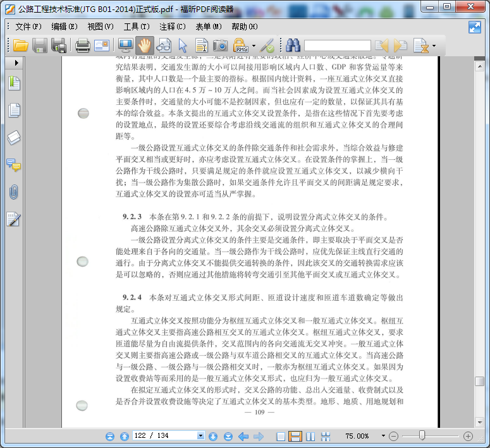This screenshot has height=448, width=490.
Task: Select the Hand tool
Action: coord(144,45)
